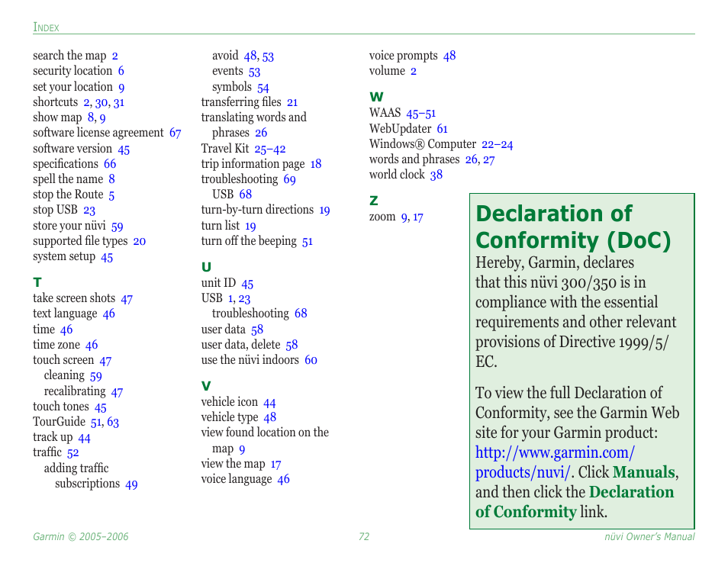Go to page 54 for symbols
This screenshot has width=728, height=563.
263,87
